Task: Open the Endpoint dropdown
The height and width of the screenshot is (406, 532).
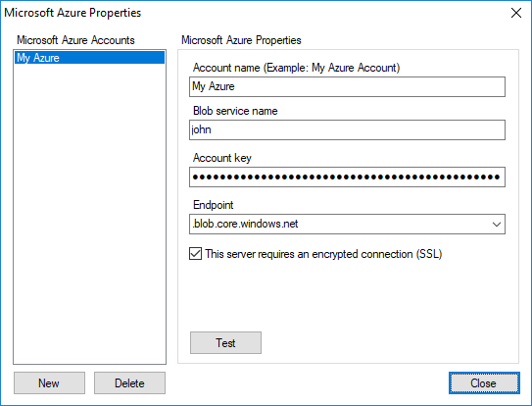Action: pyautogui.click(x=347, y=224)
